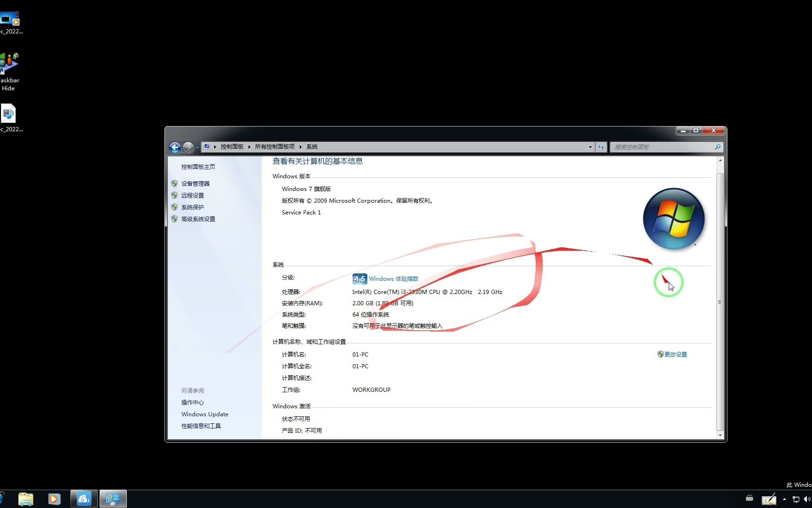The width and height of the screenshot is (812, 508).
Task: Click the WORKGROUP value text
Action: pyautogui.click(x=371, y=389)
